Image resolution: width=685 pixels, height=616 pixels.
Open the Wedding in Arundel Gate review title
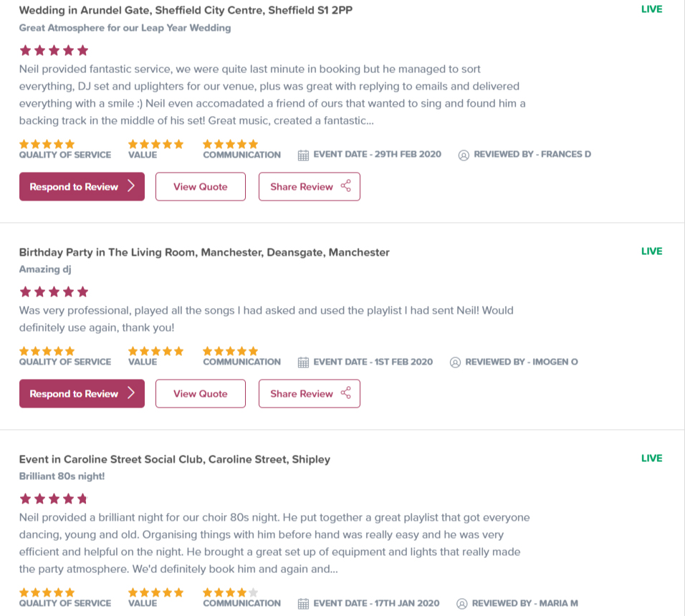(186, 10)
